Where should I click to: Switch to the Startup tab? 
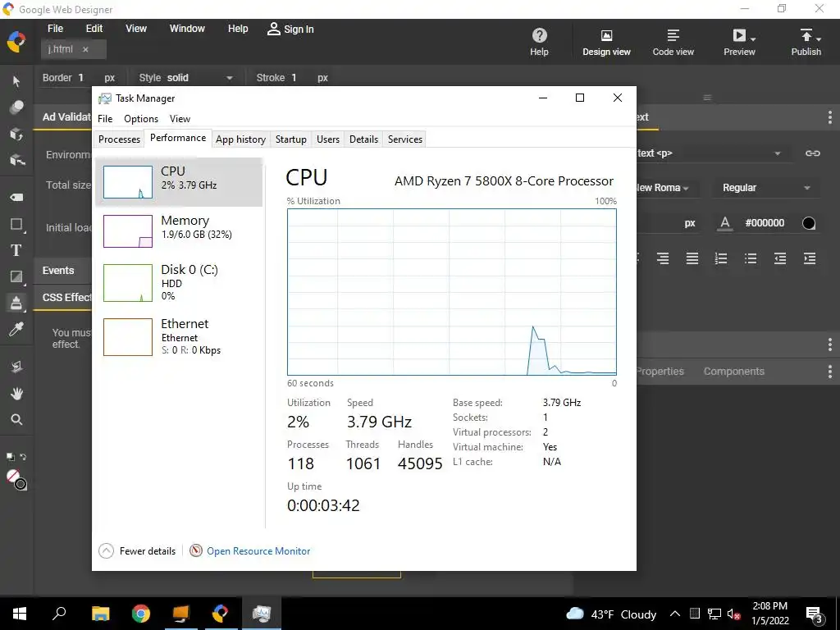point(291,139)
